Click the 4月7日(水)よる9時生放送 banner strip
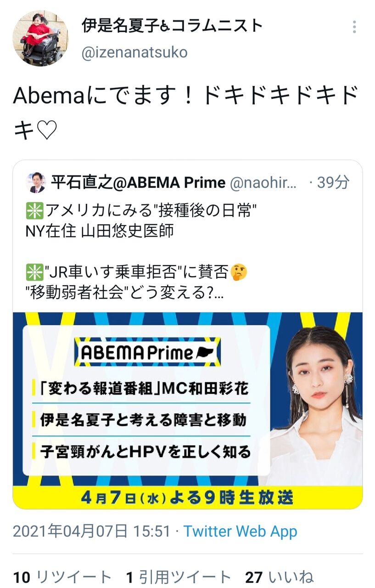Image resolution: width=375 pixels, height=588 pixels. 187,497
